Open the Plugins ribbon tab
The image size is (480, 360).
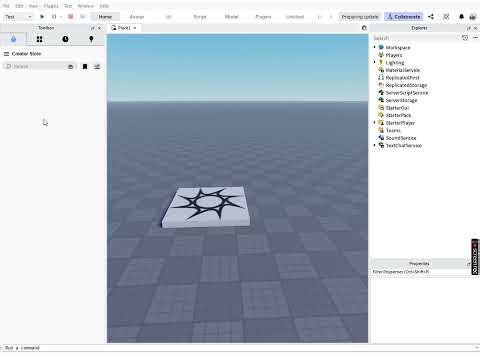pyautogui.click(x=263, y=17)
